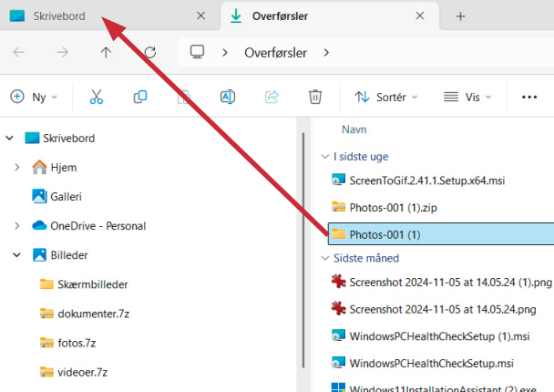
Task: Click the Delete trash can icon
Action: tap(315, 97)
